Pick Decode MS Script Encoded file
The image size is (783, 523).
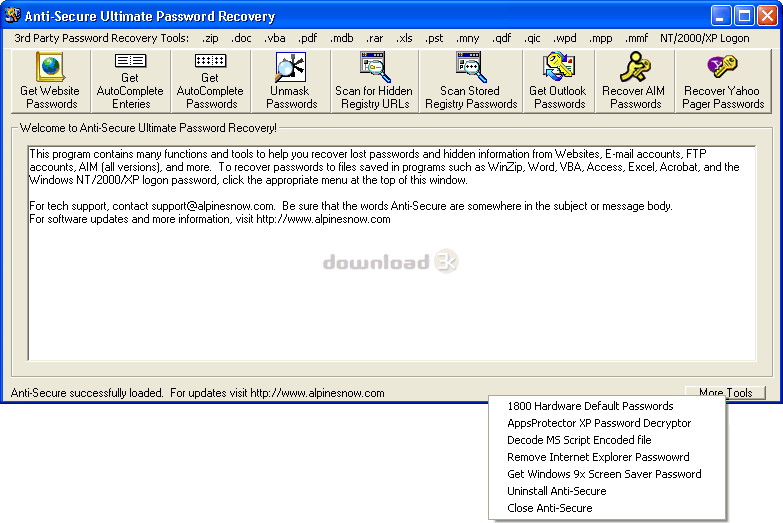[579, 440]
